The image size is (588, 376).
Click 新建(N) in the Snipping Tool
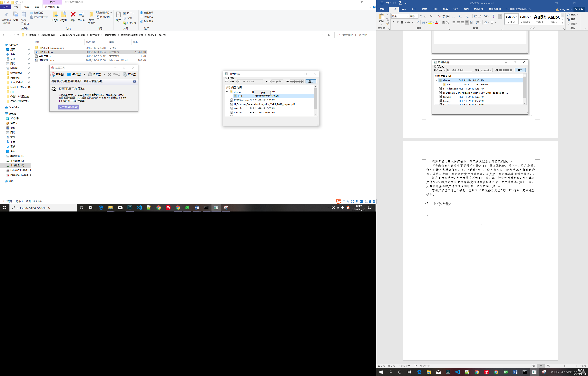click(x=57, y=74)
